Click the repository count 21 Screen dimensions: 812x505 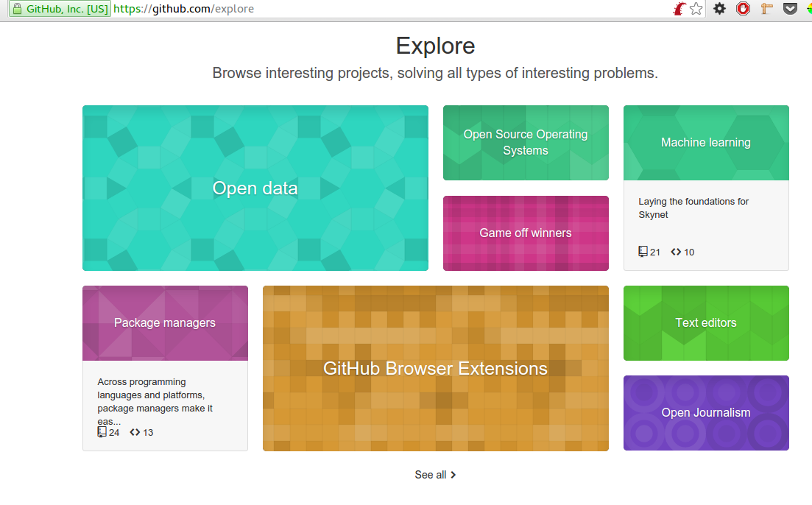point(655,252)
